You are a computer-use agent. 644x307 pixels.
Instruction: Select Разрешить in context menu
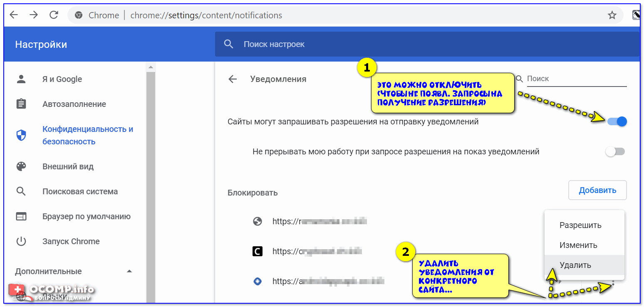point(580,225)
